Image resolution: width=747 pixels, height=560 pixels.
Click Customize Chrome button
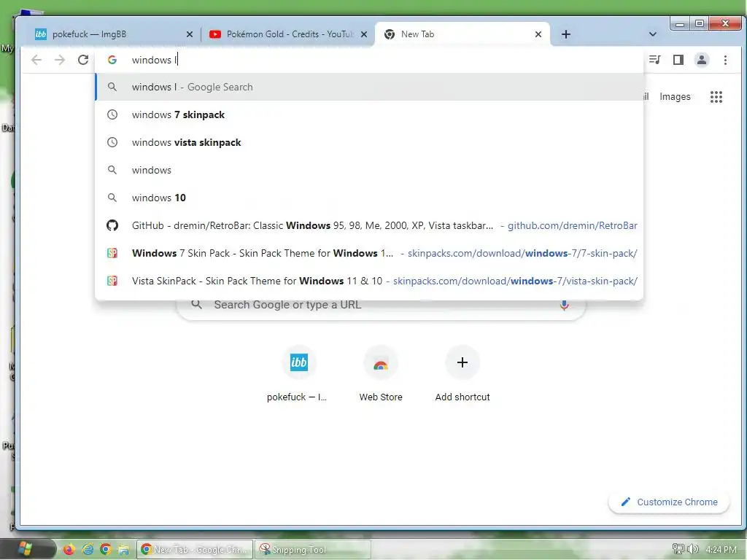(669, 502)
